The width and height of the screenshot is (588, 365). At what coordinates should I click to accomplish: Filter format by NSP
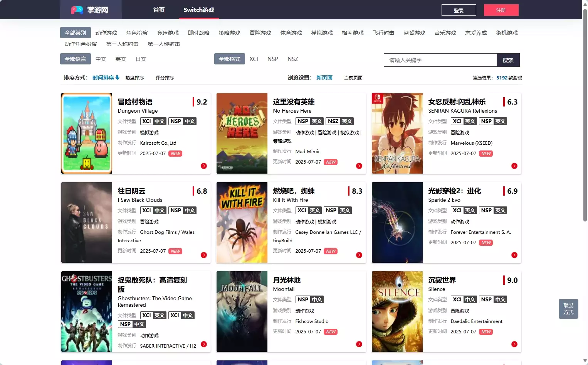pos(273,59)
